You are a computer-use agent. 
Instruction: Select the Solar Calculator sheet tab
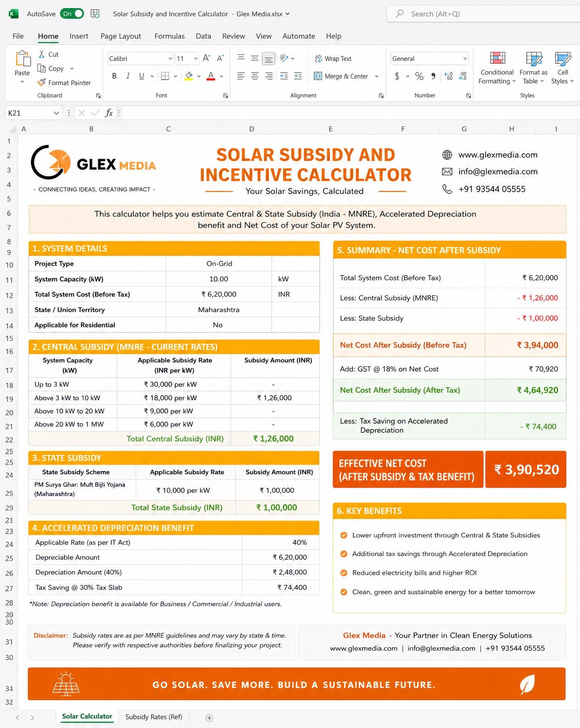point(87,716)
